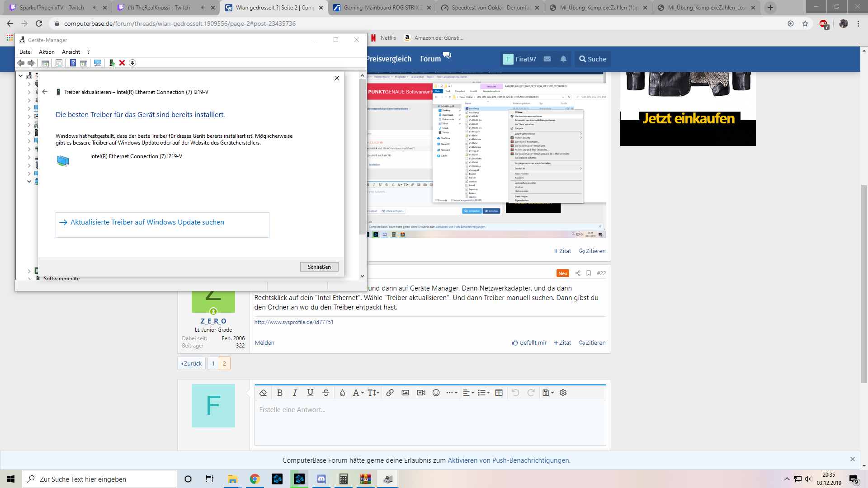Open the list type dropdown
Screen dimensions: 868x488
tap(484, 393)
